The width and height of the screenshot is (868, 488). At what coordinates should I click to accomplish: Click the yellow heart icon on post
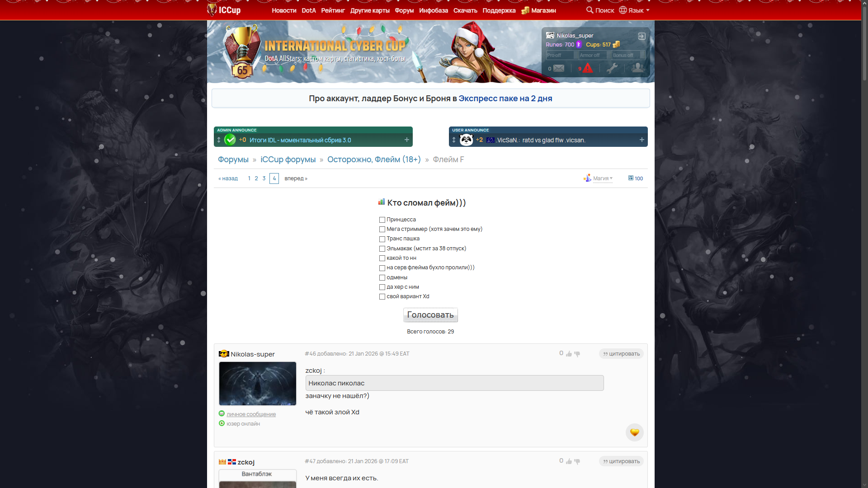[634, 432]
